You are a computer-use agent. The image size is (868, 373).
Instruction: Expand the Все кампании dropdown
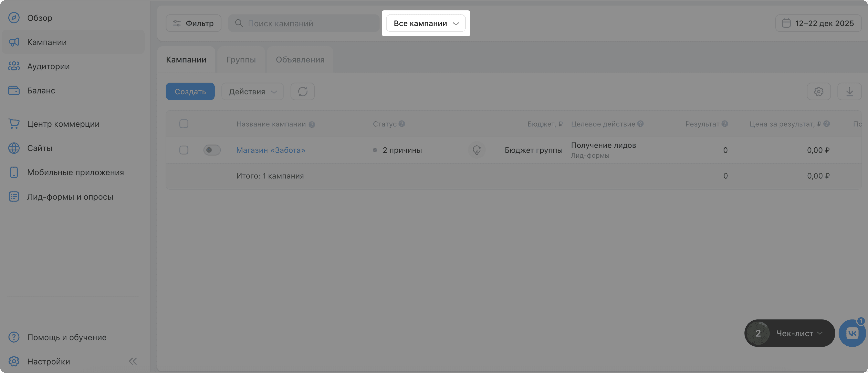click(426, 23)
